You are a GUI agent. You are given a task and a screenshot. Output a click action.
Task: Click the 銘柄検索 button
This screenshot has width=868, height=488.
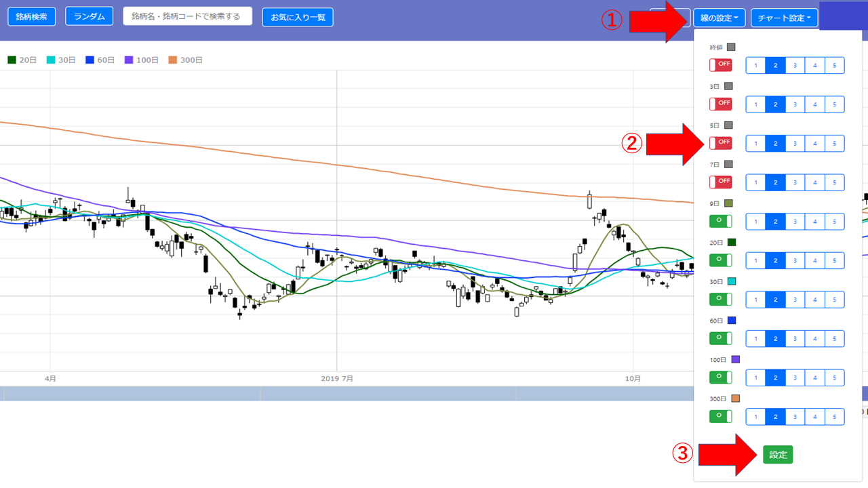pyautogui.click(x=32, y=16)
